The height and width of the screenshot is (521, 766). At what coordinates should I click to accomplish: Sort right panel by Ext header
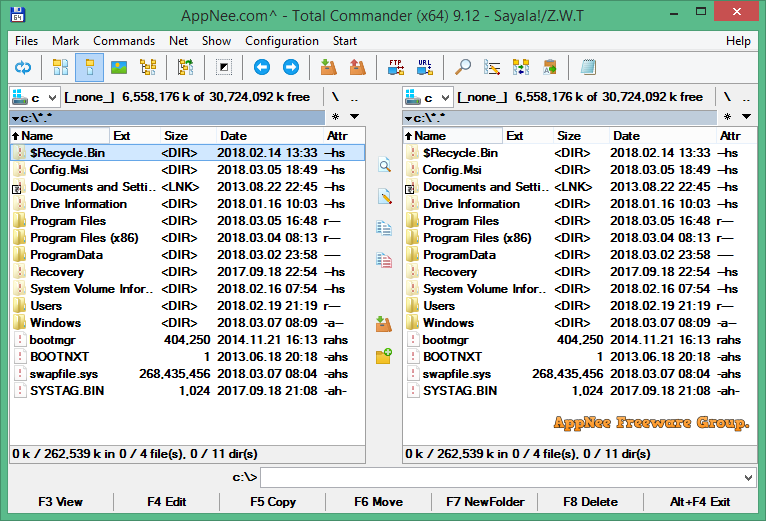pyautogui.click(x=528, y=136)
